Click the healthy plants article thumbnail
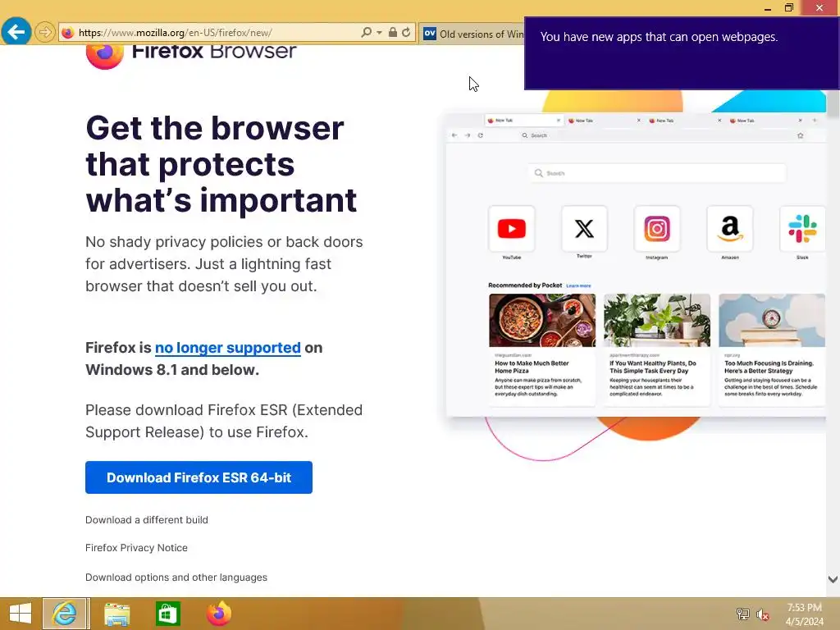Viewport: 840px width, 630px height. pyautogui.click(x=657, y=321)
